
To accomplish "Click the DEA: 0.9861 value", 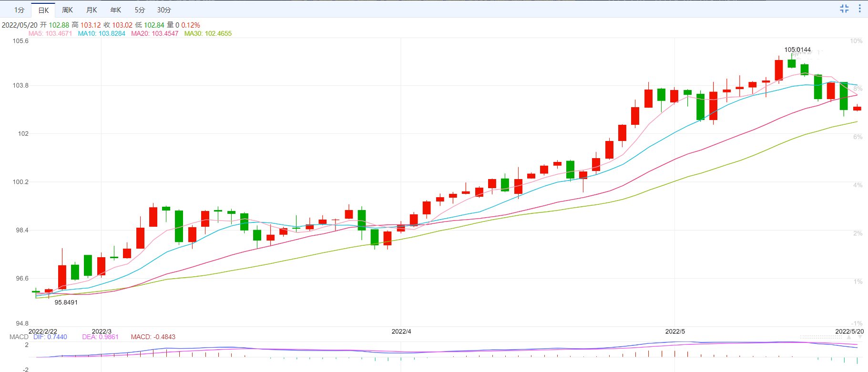I will coord(100,337).
